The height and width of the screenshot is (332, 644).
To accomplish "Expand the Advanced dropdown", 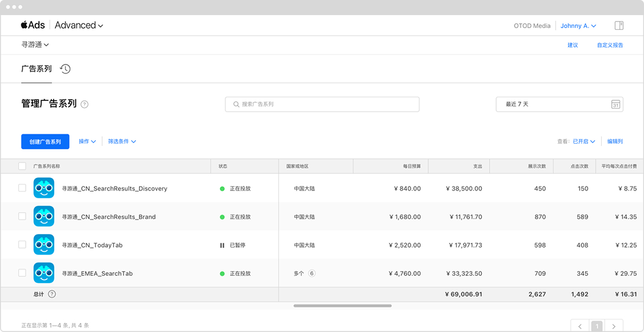I will click(79, 25).
